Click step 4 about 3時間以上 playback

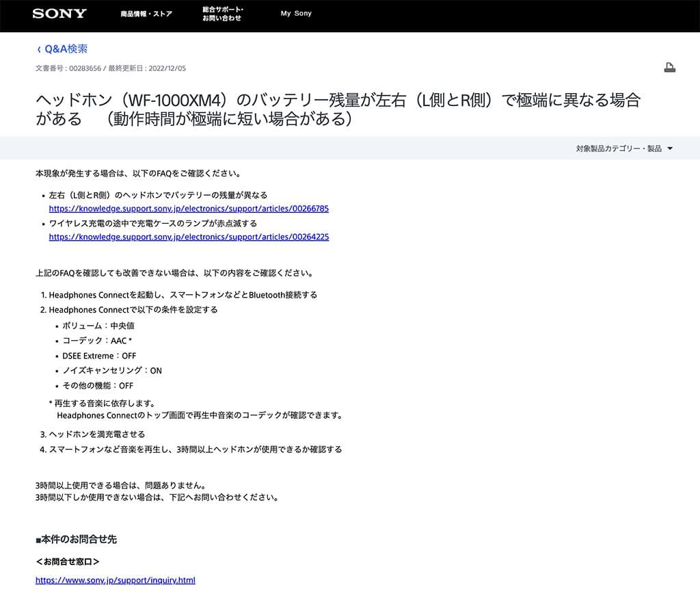point(196,449)
